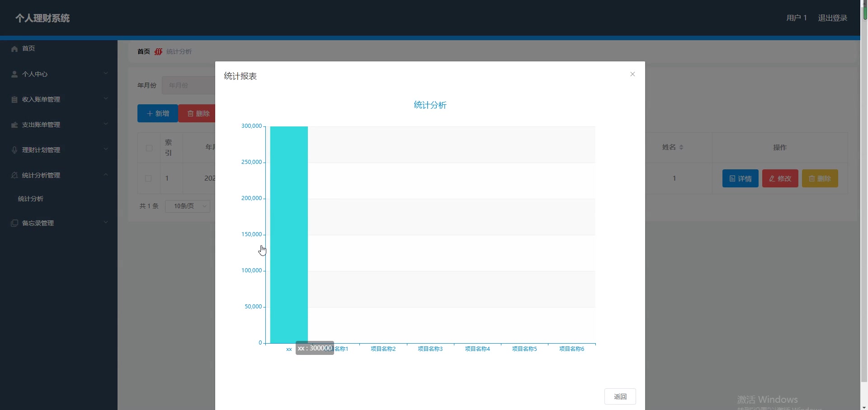This screenshot has height=410, width=868.
Task: Click the 操作 column header
Action: coord(780,147)
